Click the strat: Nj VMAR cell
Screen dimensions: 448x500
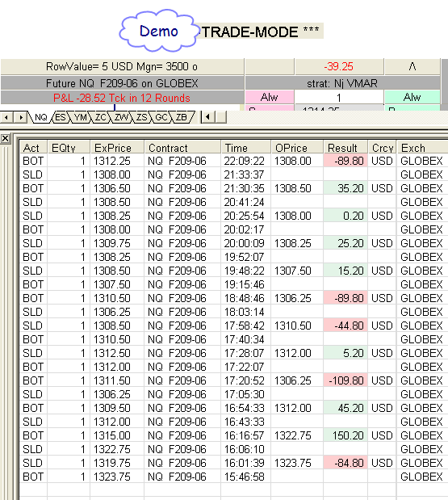(x=342, y=83)
